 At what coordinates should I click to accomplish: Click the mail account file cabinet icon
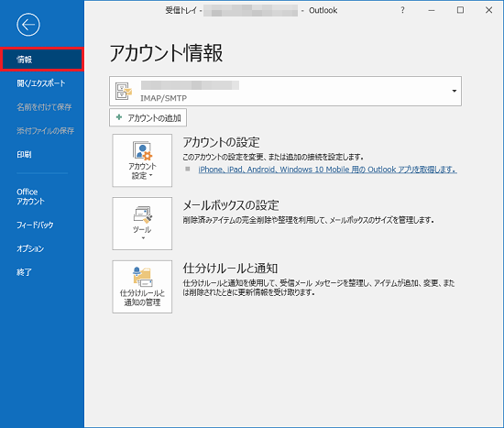(x=124, y=92)
